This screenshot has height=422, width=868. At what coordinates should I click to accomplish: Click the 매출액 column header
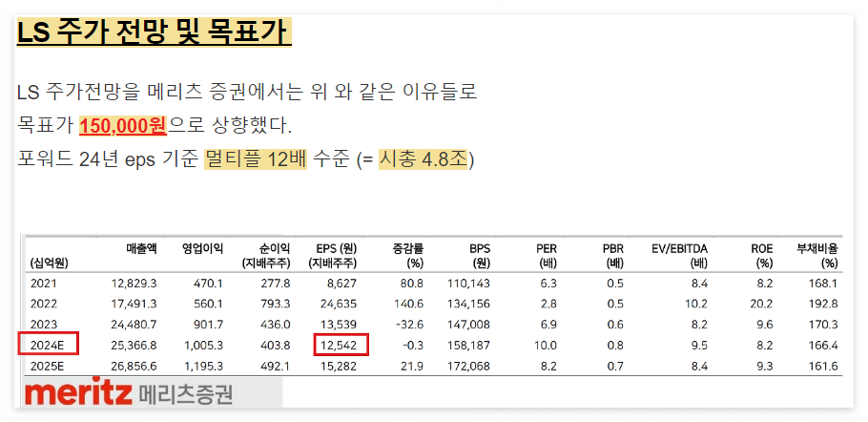tap(142, 248)
